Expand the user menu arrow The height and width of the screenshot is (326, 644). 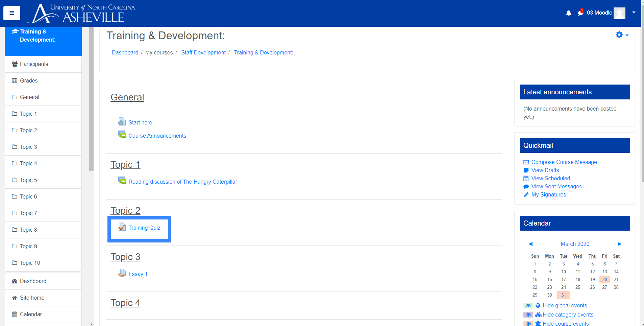tap(634, 13)
